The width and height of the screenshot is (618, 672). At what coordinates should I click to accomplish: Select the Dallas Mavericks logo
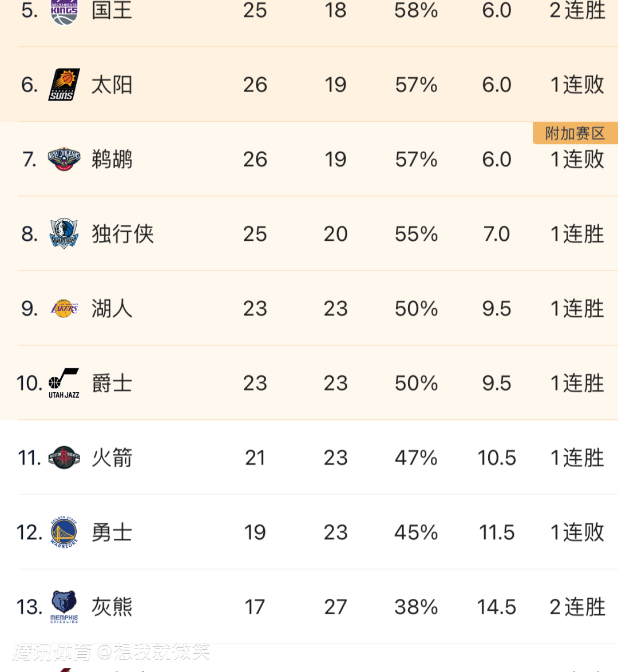click(x=64, y=233)
